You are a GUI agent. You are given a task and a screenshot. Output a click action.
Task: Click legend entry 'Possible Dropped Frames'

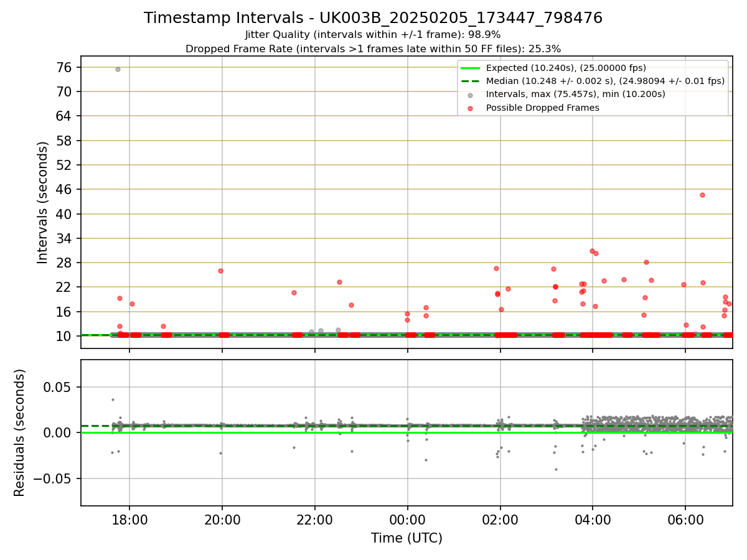[x=543, y=108]
